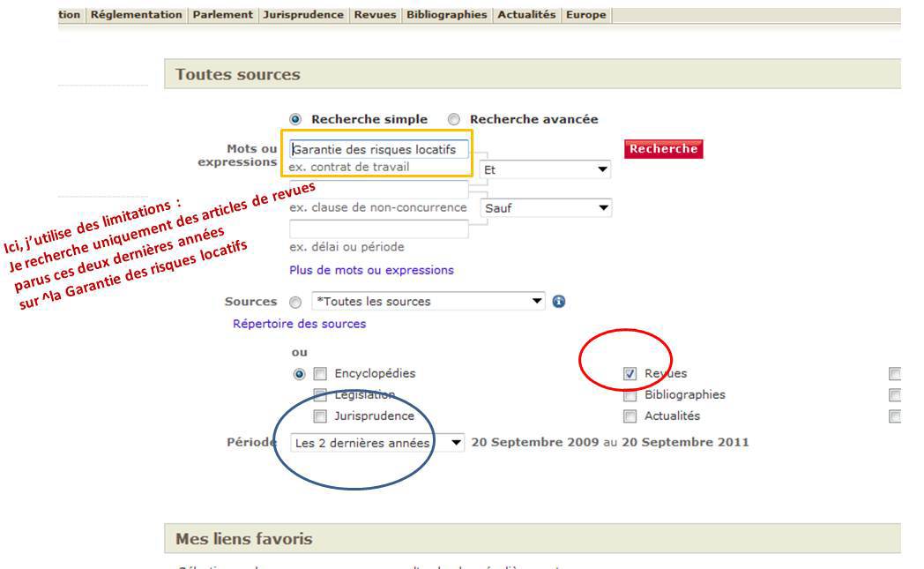Expand the '*Toutes les sources' dropdown
924x569 pixels.
click(428, 302)
